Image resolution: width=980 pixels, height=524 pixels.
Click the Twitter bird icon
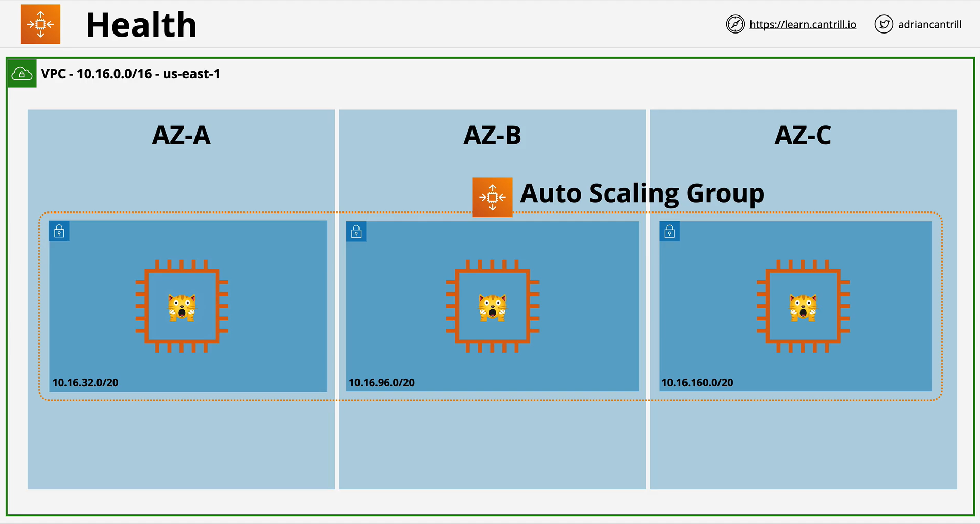[884, 24]
